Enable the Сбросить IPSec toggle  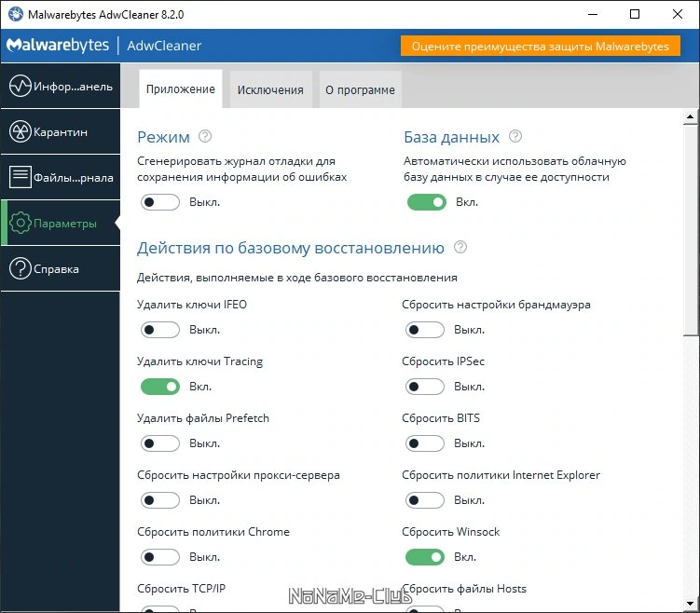tap(424, 387)
